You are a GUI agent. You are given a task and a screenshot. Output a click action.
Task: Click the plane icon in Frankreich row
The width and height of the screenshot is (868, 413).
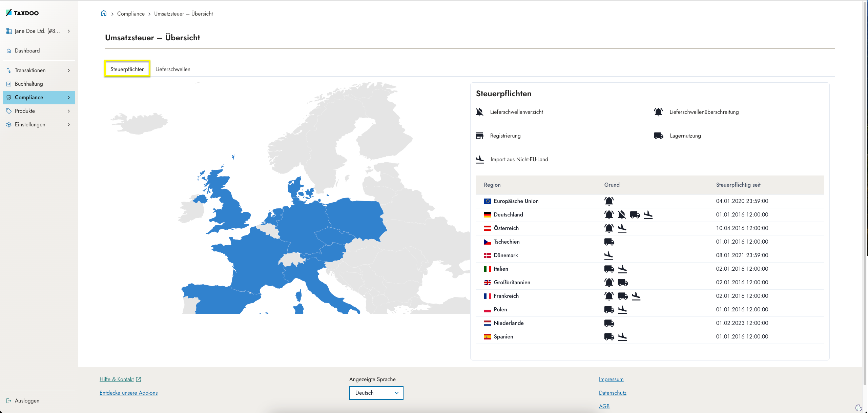636,296
